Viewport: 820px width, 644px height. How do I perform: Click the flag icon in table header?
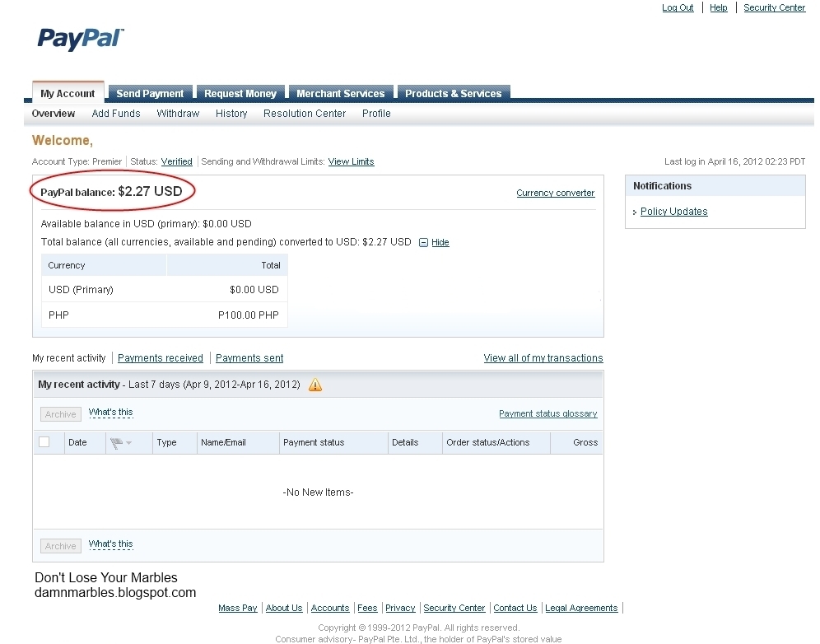pos(116,443)
